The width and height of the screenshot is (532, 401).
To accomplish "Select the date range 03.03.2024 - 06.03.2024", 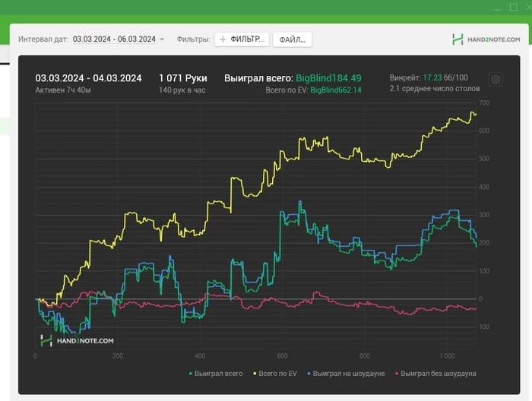I will [114, 39].
